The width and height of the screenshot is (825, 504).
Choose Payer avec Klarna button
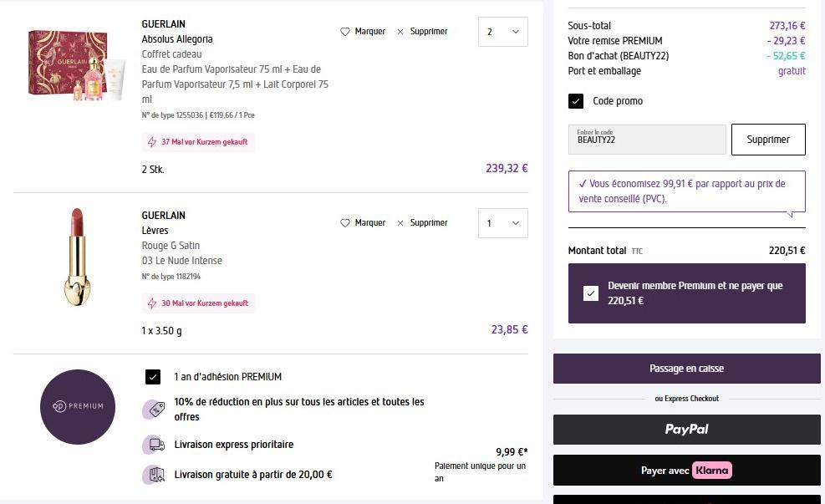686,471
